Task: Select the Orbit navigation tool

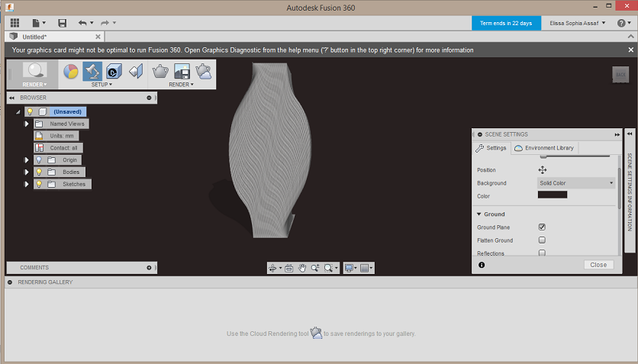Action: point(272,268)
